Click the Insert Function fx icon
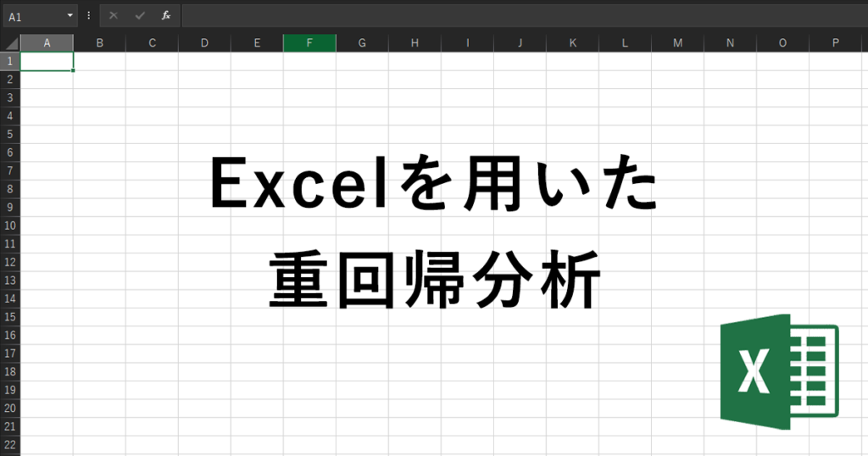Viewport: 868px width, 456px height. (x=166, y=16)
